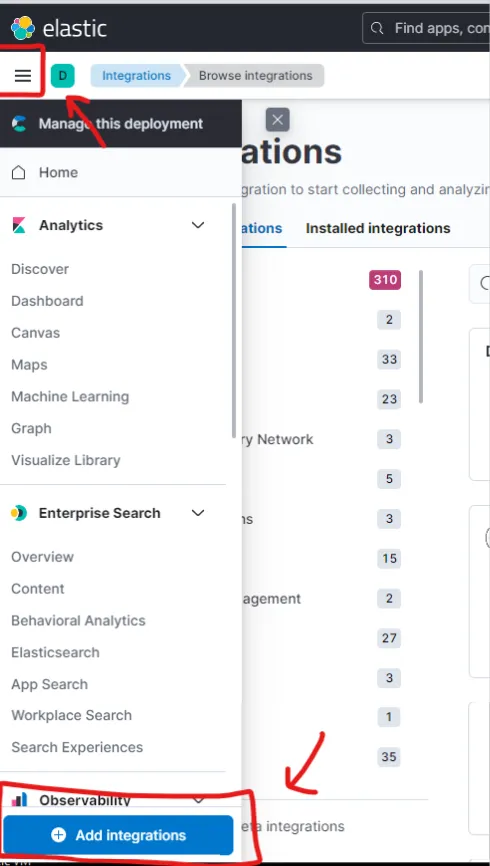The height and width of the screenshot is (866, 490).
Task: Click the Integrations breadcrumb link
Action: point(136,76)
